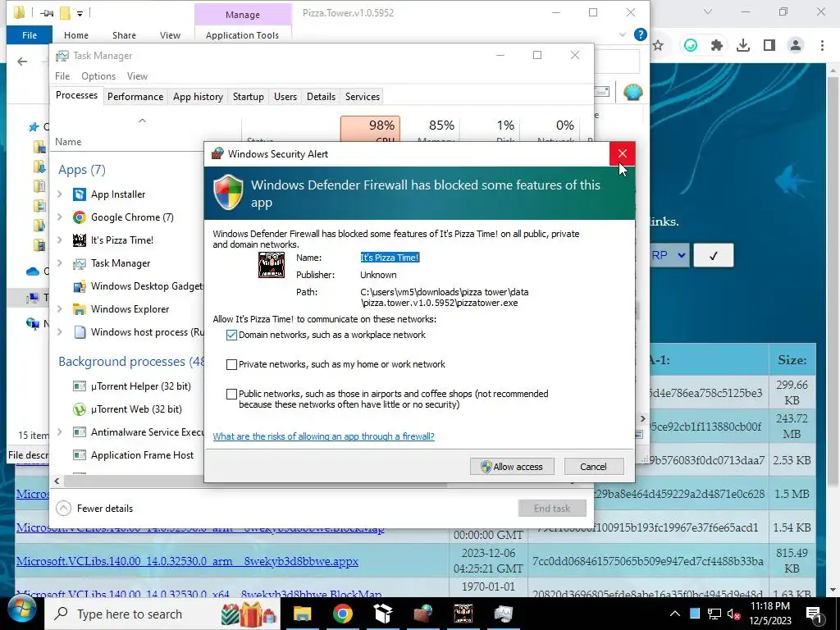Open the File tab in Explorer ribbon
The height and width of the screenshot is (630, 840).
(30, 35)
